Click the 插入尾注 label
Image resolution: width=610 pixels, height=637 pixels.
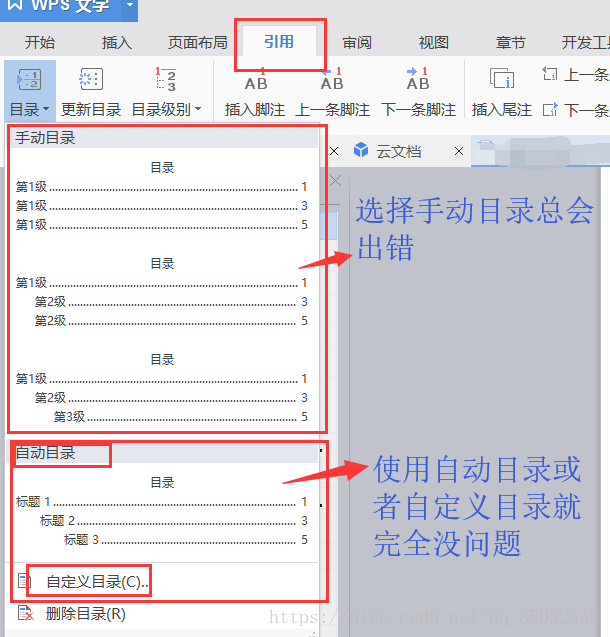click(x=502, y=109)
